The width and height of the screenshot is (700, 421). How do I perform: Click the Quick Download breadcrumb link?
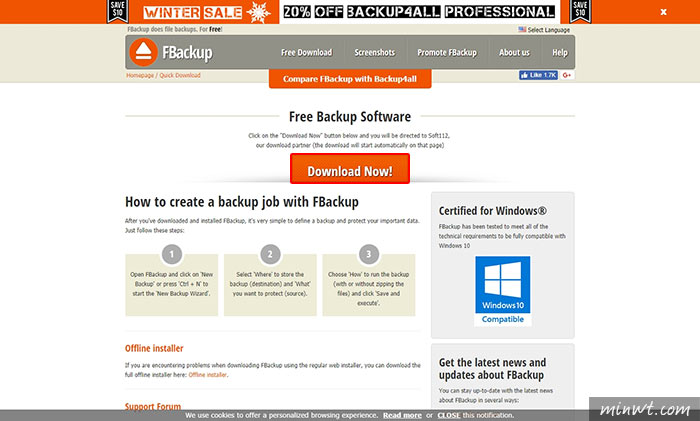[x=180, y=75]
